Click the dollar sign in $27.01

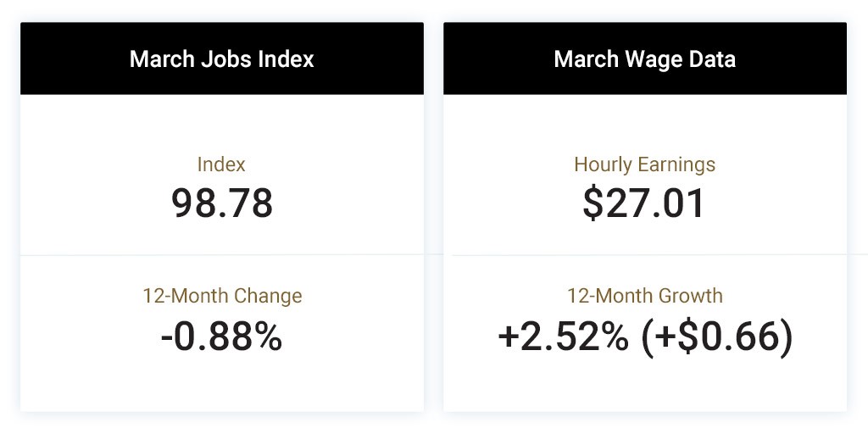(593, 203)
